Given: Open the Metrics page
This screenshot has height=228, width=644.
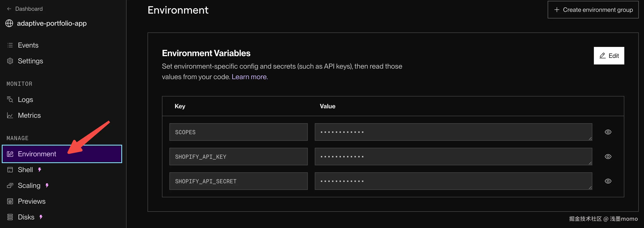Looking at the screenshot, I should click(29, 115).
